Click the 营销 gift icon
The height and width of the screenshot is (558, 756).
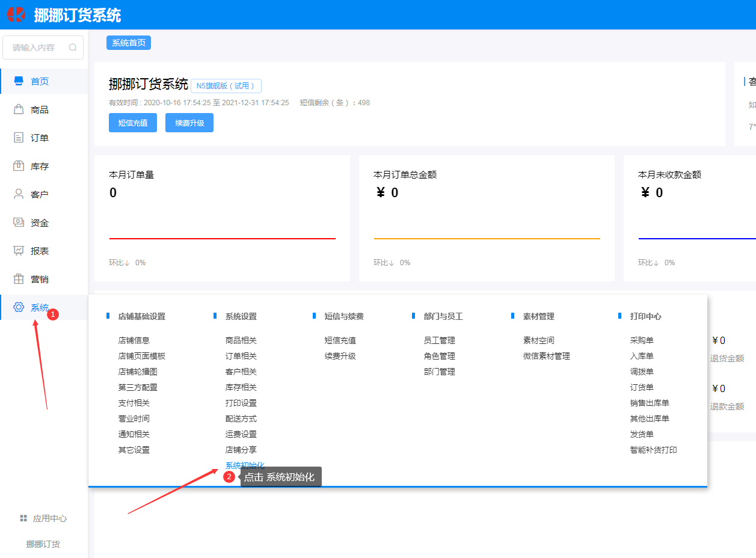click(19, 279)
